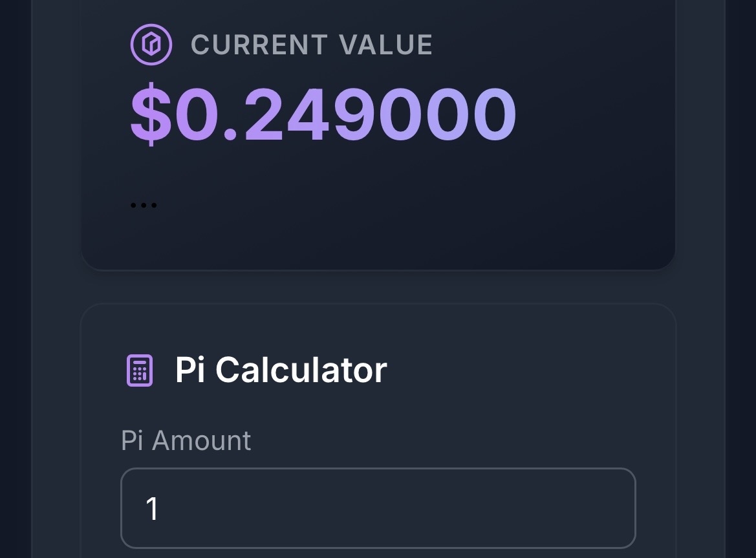
Task: Click the Pi coin logo icon
Action: point(151,45)
